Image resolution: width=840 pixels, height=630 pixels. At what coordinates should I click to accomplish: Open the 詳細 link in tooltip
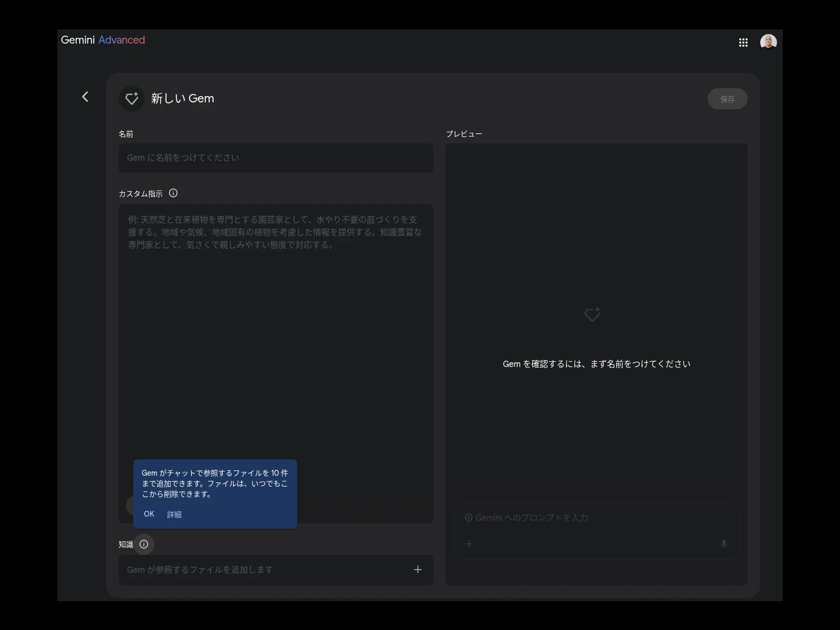[174, 514]
